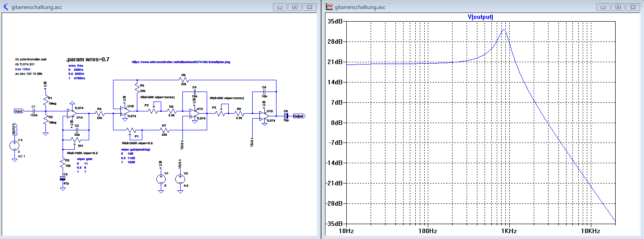
Task: Close the schematic gitarrenschaltung.asc window
Action: [x=309, y=7]
